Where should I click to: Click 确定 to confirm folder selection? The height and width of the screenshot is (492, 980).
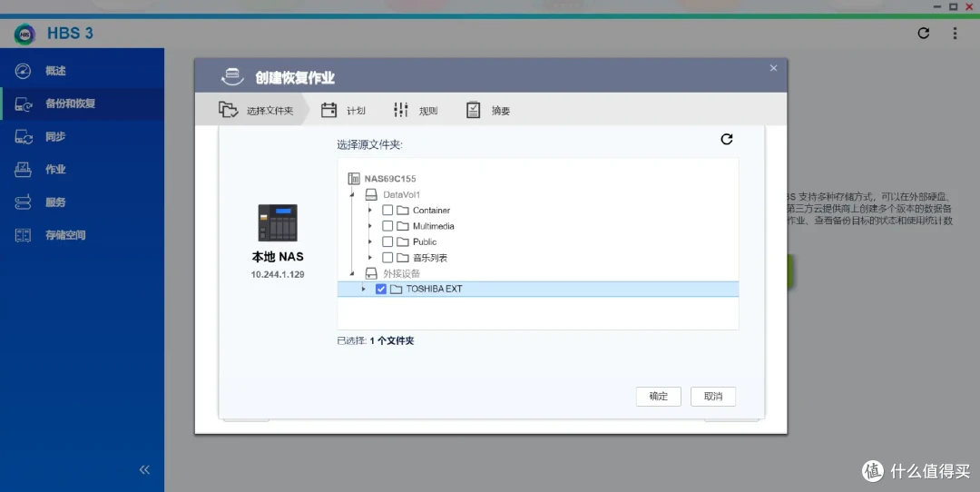[658, 397]
